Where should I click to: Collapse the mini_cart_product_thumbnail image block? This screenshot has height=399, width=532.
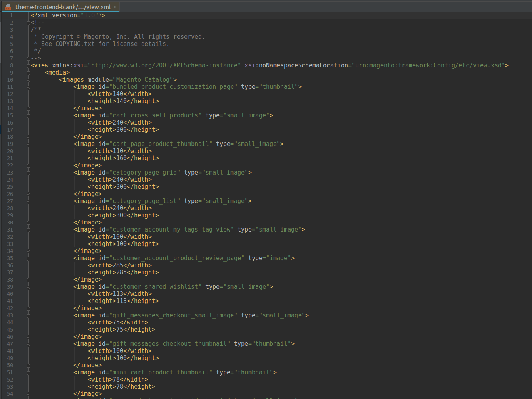click(28, 372)
